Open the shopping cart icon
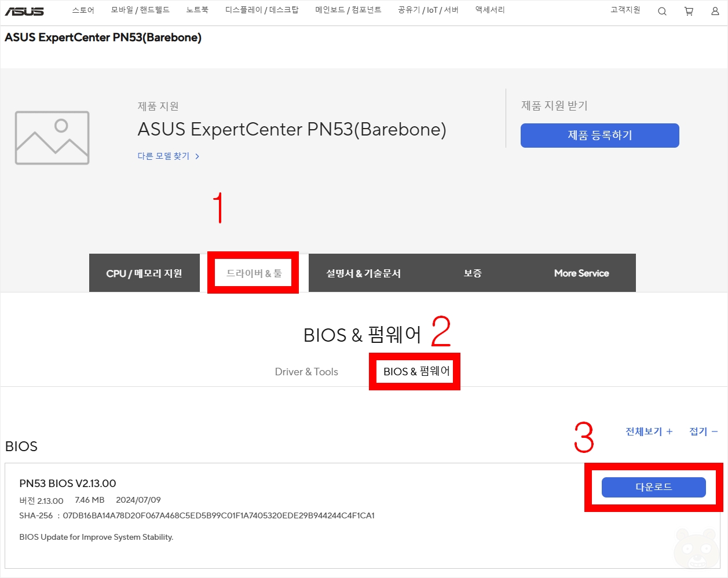The image size is (728, 578). 689,11
